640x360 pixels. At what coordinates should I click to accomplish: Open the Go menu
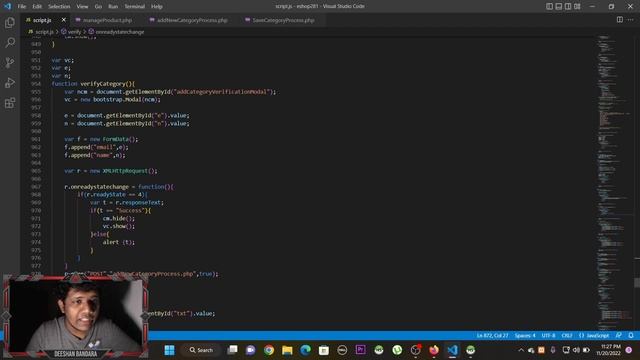coord(98,7)
